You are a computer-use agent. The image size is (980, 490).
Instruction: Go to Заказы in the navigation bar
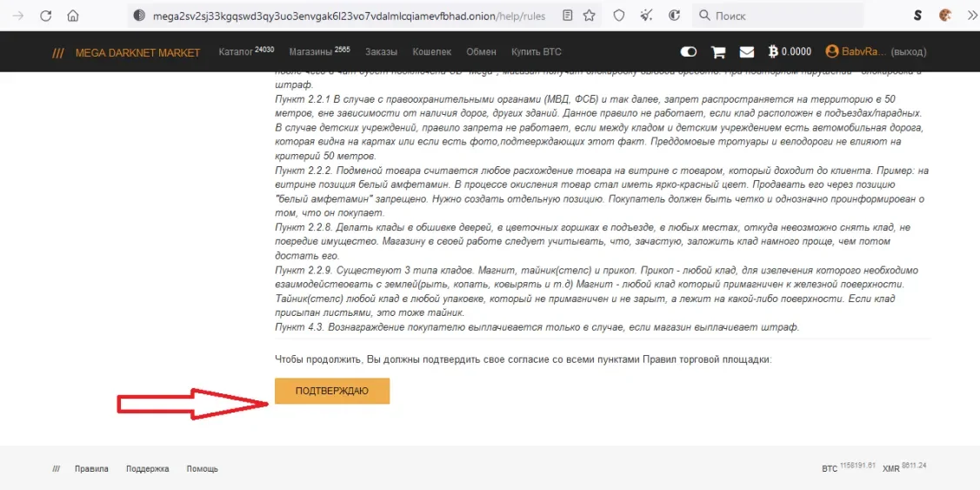click(x=381, y=52)
